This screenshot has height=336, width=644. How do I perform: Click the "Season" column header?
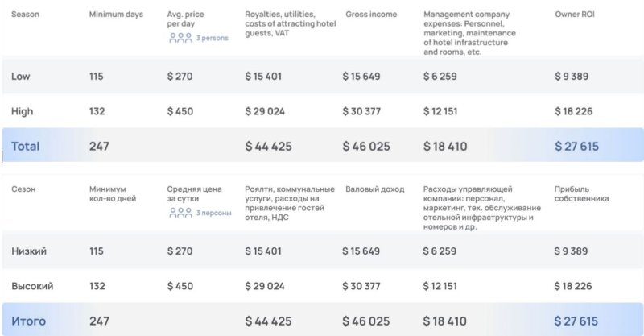point(25,15)
